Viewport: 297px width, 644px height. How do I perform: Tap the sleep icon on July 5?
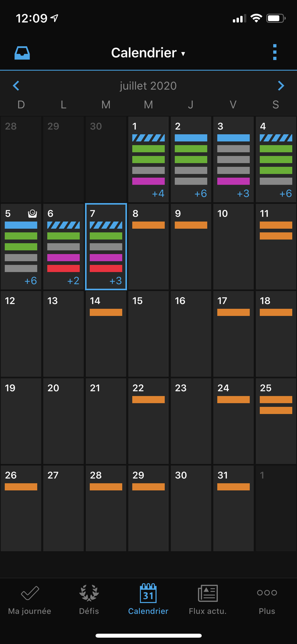click(32, 213)
